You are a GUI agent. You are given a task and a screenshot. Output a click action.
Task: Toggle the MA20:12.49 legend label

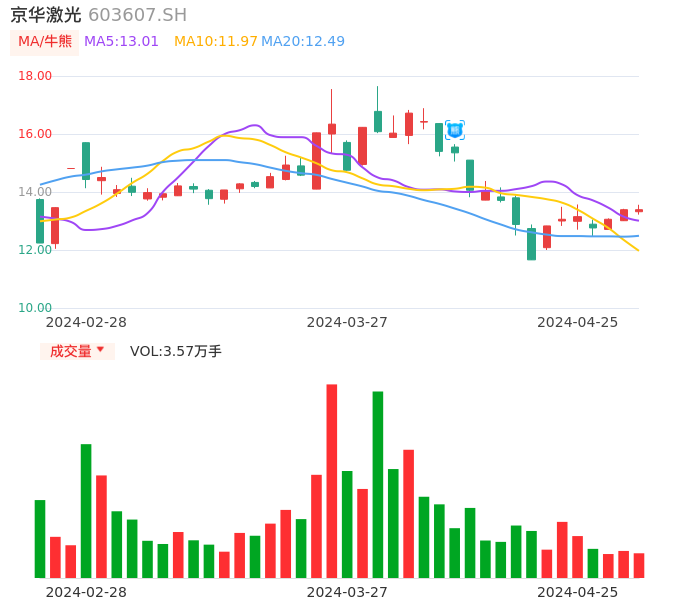pos(303,42)
